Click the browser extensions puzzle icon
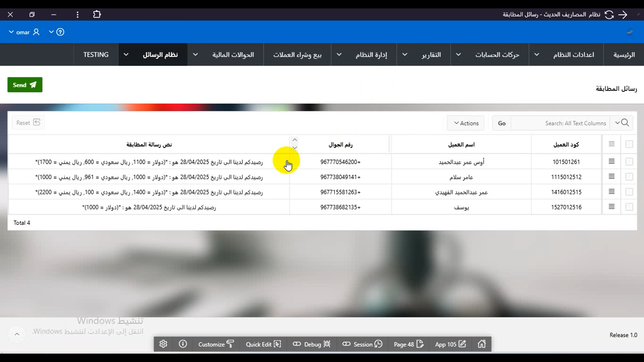This screenshot has height=362, width=644. click(97, 14)
